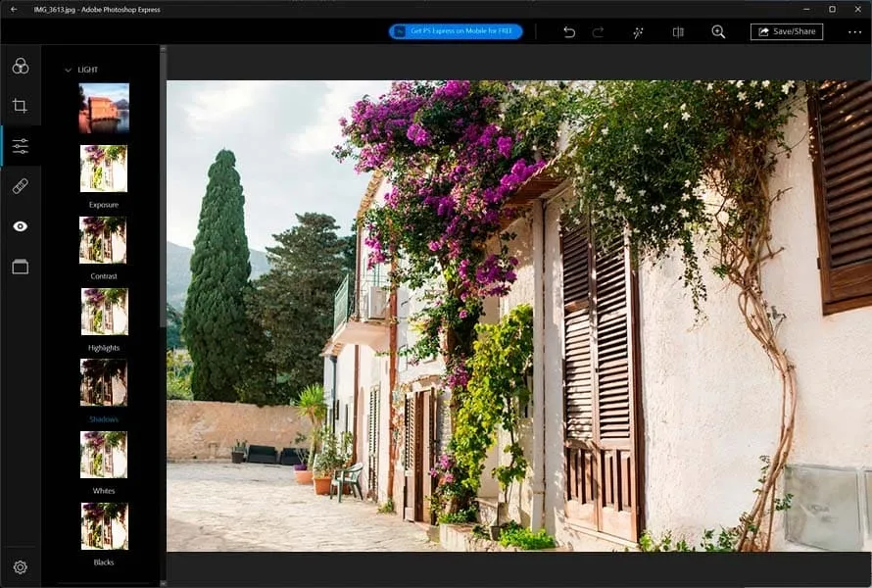Click the Get PS Express on Mobile banner
The width and height of the screenshot is (872, 588).
[455, 30]
